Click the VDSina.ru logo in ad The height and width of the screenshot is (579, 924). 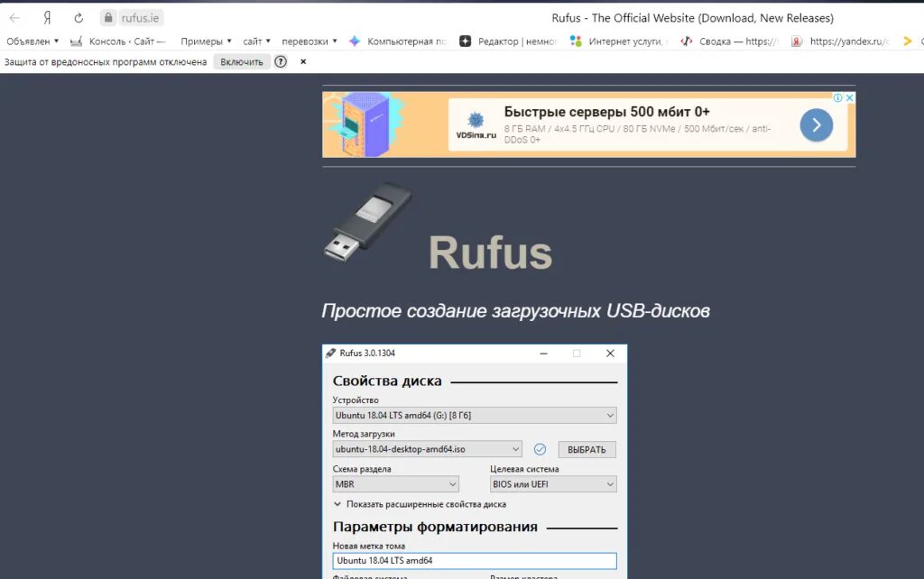pyautogui.click(x=476, y=125)
